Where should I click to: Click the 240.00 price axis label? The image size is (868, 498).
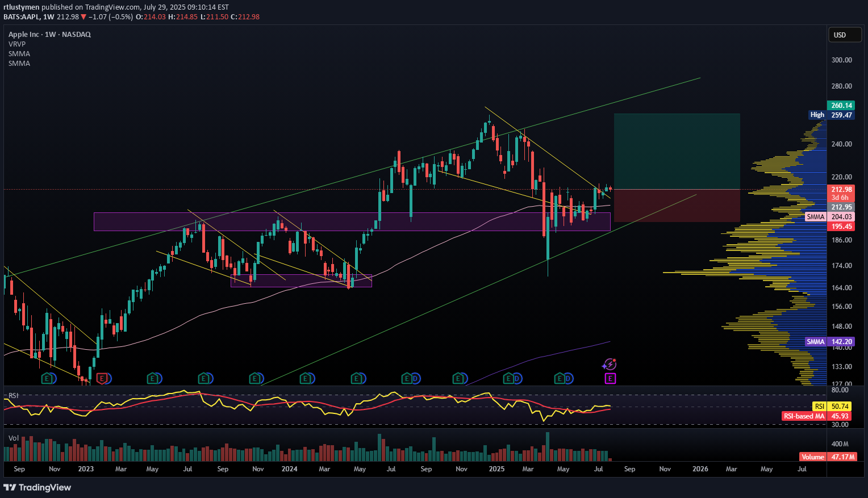tap(841, 144)
